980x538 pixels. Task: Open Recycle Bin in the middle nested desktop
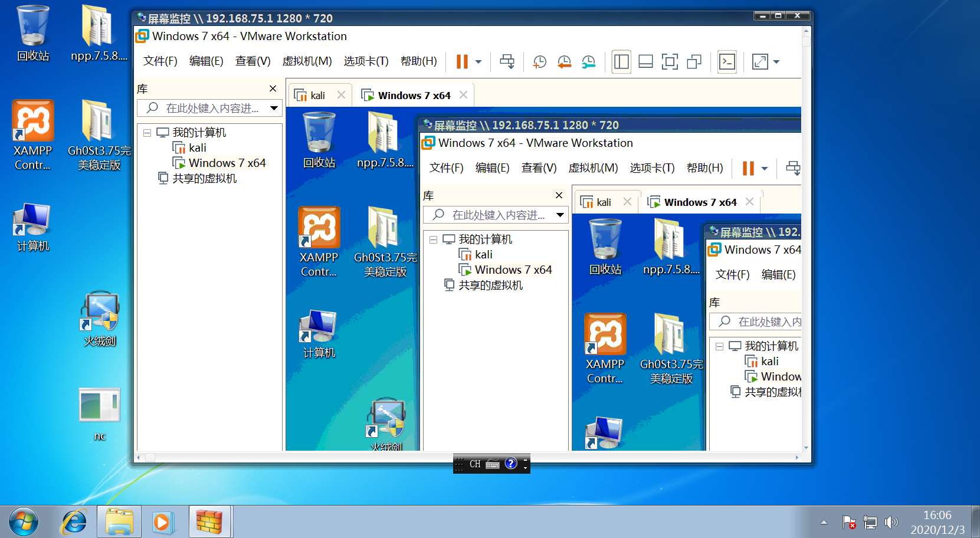pos(319,140)
